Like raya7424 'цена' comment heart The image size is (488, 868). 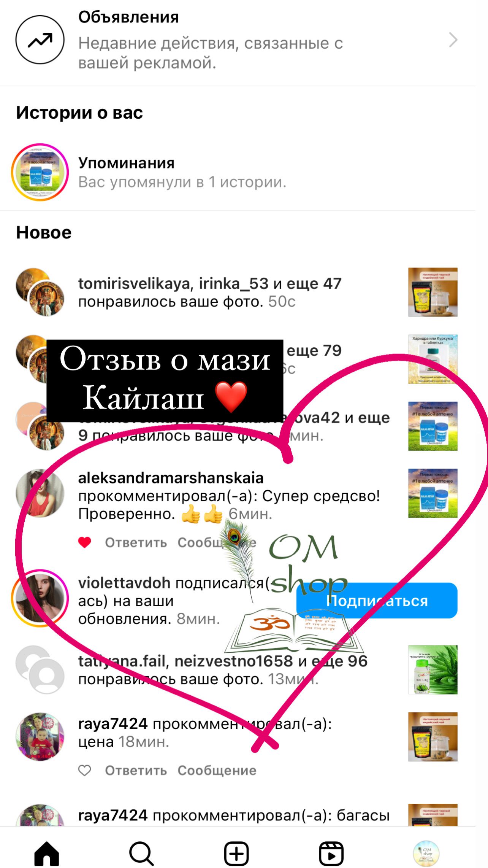click(85, 770)
